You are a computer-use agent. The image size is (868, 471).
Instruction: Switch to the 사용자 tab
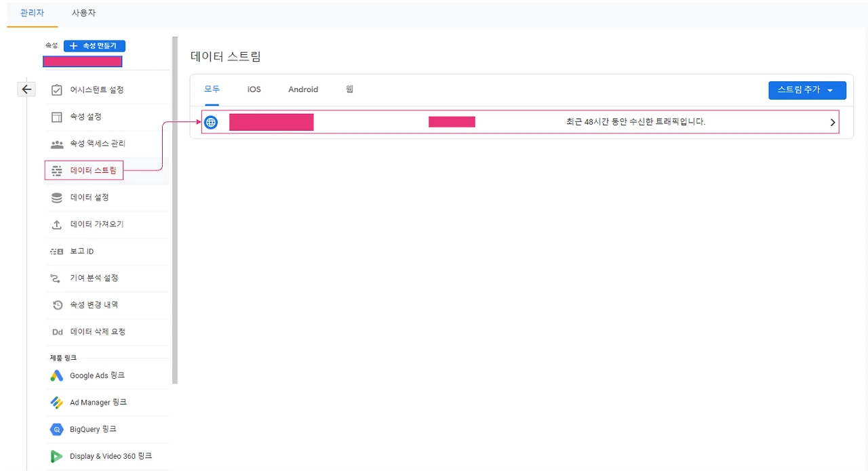[x=83, y=12]
